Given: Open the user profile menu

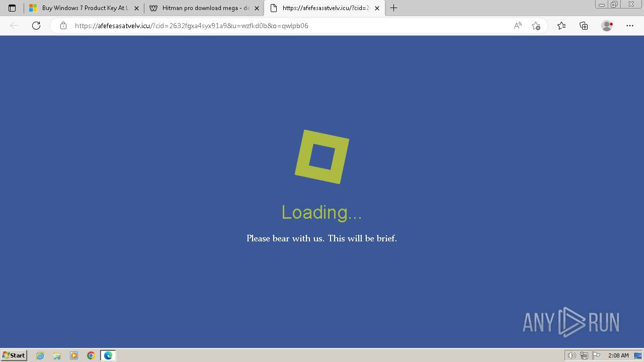Looking at the screenshot, I should [x=607, y=26].
